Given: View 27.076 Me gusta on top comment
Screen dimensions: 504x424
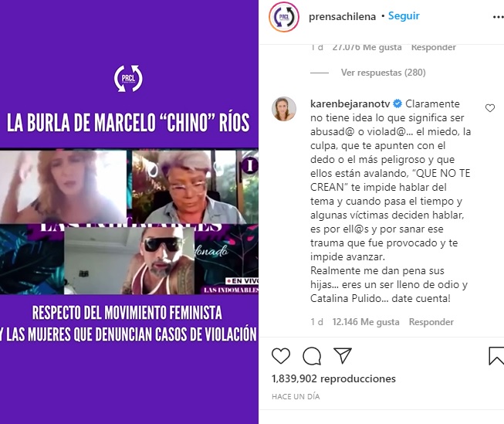Looking at the screenshot, I should (367, 47).
